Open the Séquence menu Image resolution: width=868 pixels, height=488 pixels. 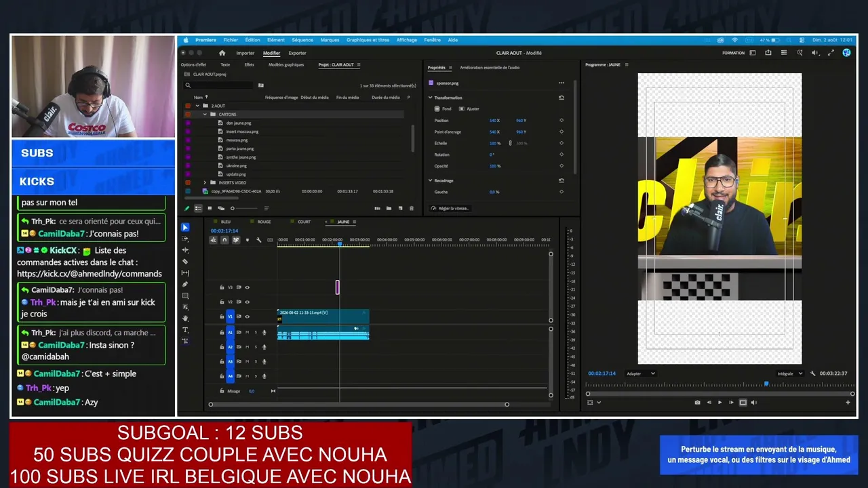[x=302, y=40]
